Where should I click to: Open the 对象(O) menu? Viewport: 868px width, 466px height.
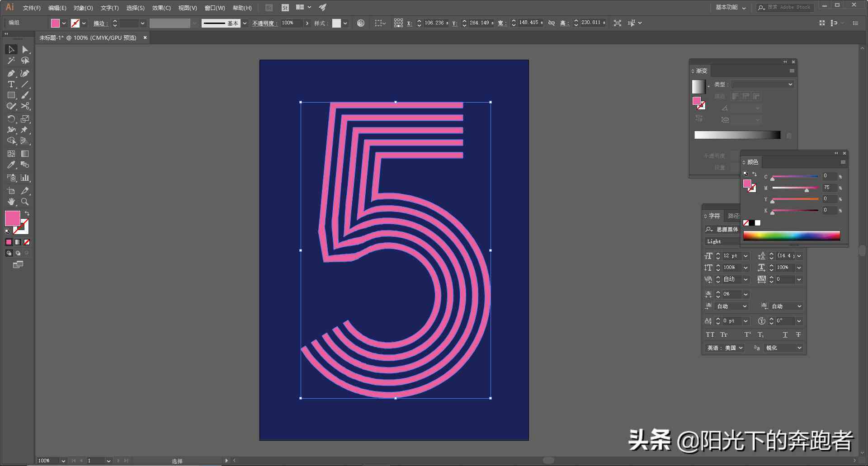click(83, 8)
